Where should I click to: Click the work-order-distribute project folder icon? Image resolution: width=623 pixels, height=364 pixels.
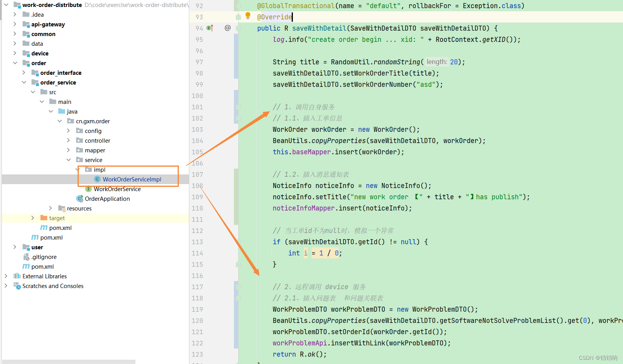click(x=17, y=5)
